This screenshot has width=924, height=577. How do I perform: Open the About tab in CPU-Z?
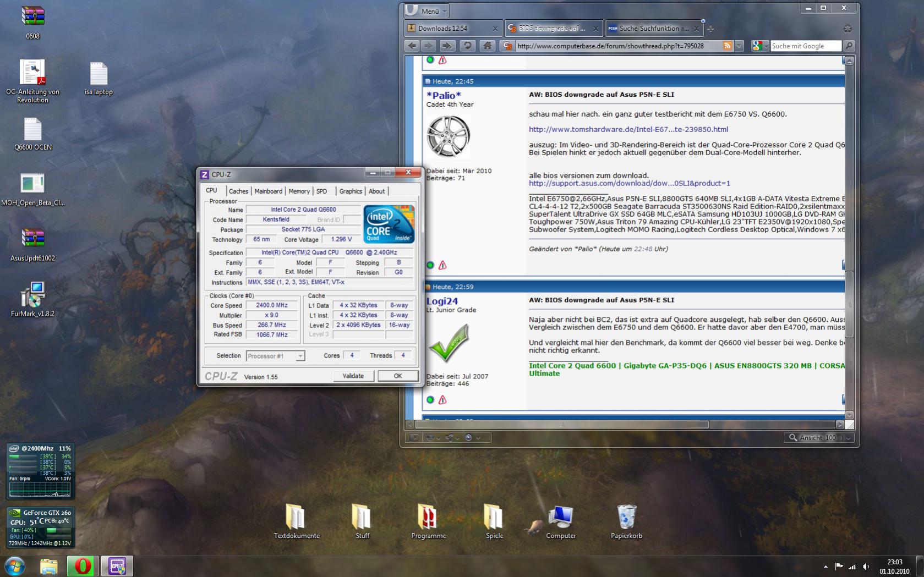[377, 191]
